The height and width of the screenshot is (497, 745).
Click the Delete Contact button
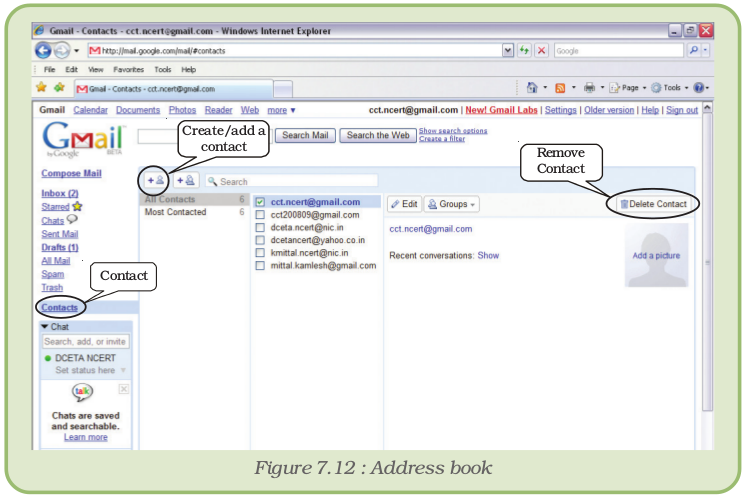pos(653,204)
